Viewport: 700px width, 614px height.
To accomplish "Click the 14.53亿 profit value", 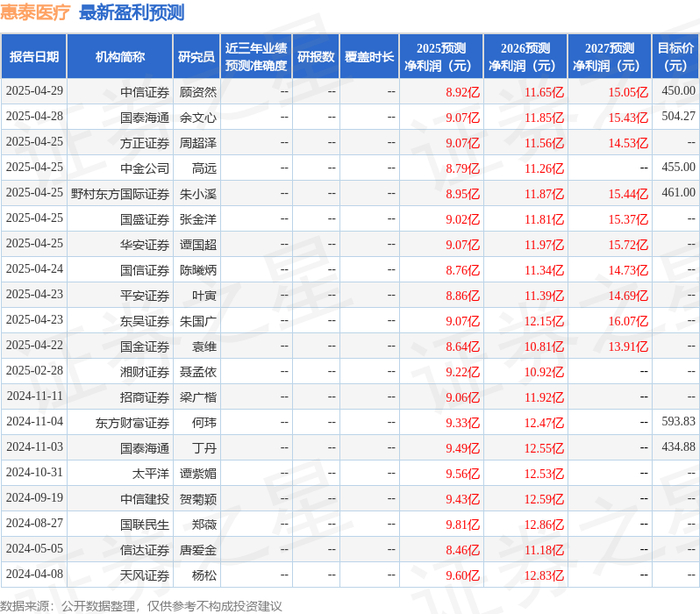I will [x=629, y=143].
